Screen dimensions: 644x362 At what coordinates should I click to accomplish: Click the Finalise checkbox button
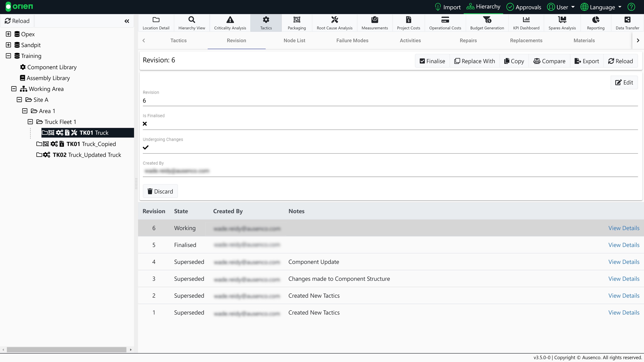coord(432,61)
